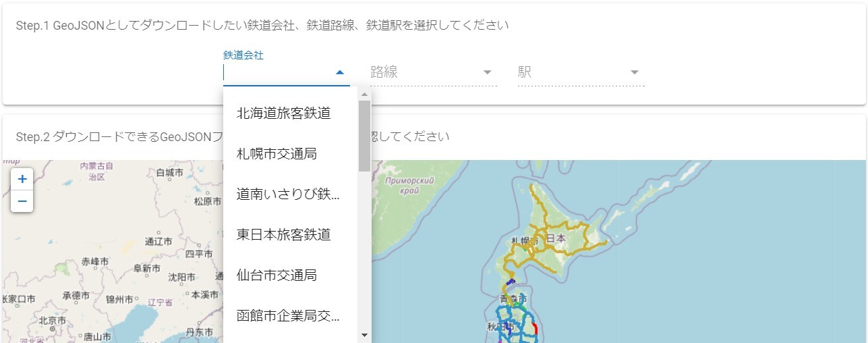Select 札幌市交通局 from the list
This screenshot has height=343, width=868.
(x=291, y=154)
